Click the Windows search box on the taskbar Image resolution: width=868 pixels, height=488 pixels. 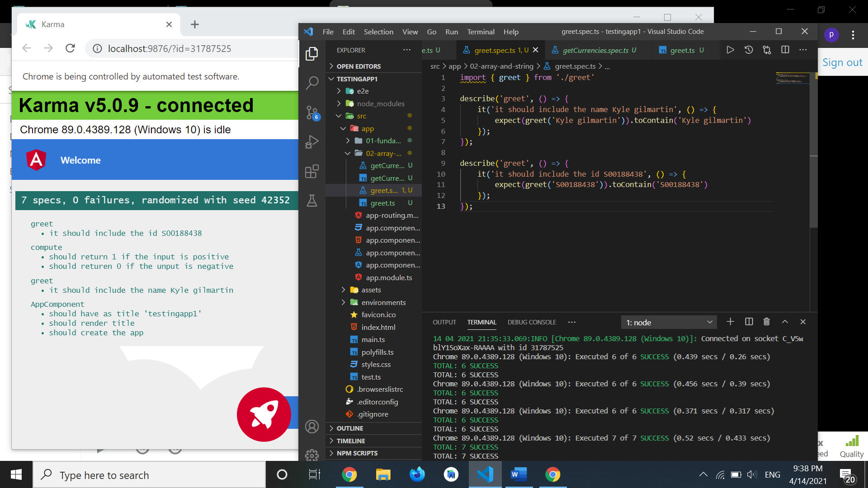[149, 475]
